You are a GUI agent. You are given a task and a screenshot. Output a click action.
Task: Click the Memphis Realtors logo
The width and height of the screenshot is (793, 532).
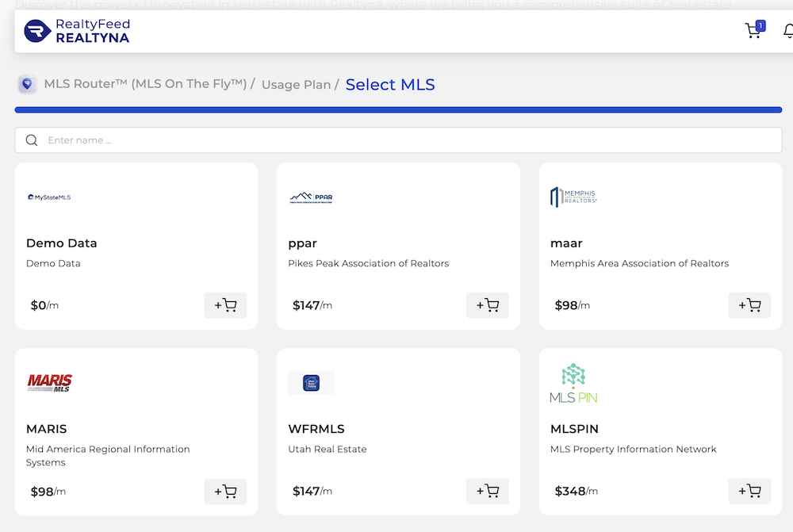click(573, 197)
